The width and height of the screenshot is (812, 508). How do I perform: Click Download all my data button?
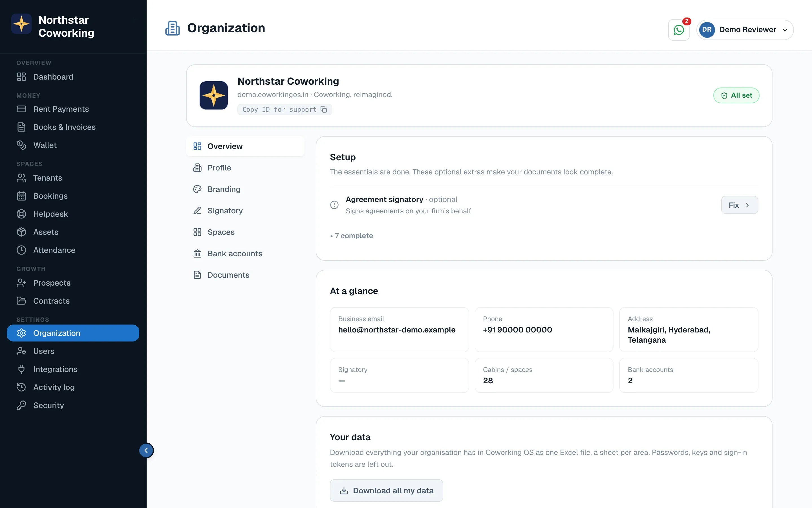pos(386,491)
